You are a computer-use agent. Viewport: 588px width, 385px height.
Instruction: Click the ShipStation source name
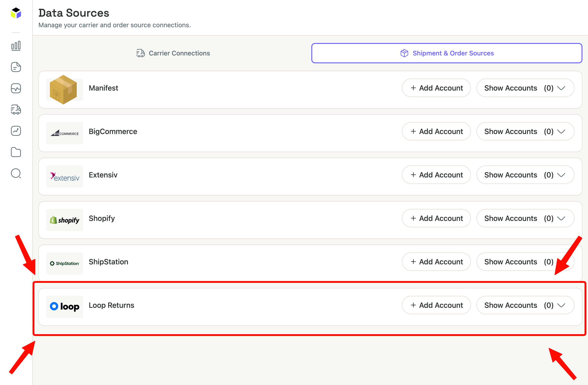[109, 262]
